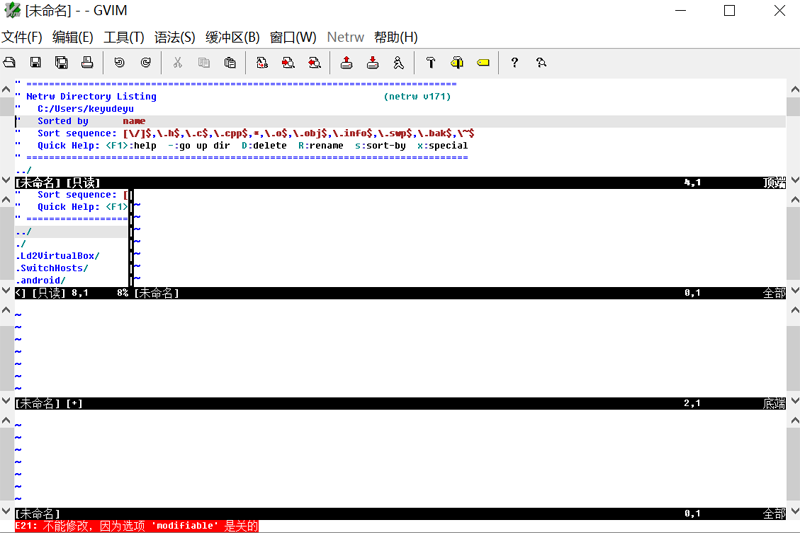The width and height of the screenshot is (800, 533).
Task: Click the Find and Replace icon
Action: point(262,63)
